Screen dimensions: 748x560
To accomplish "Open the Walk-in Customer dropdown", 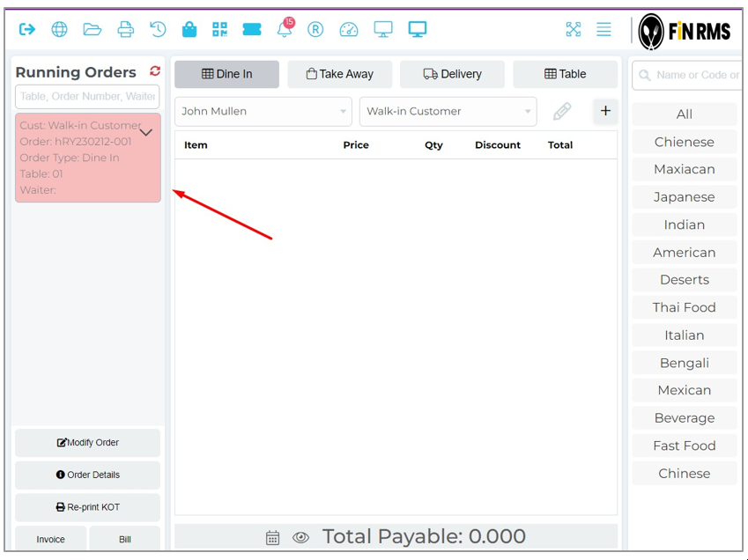I will tap(448, 112).
